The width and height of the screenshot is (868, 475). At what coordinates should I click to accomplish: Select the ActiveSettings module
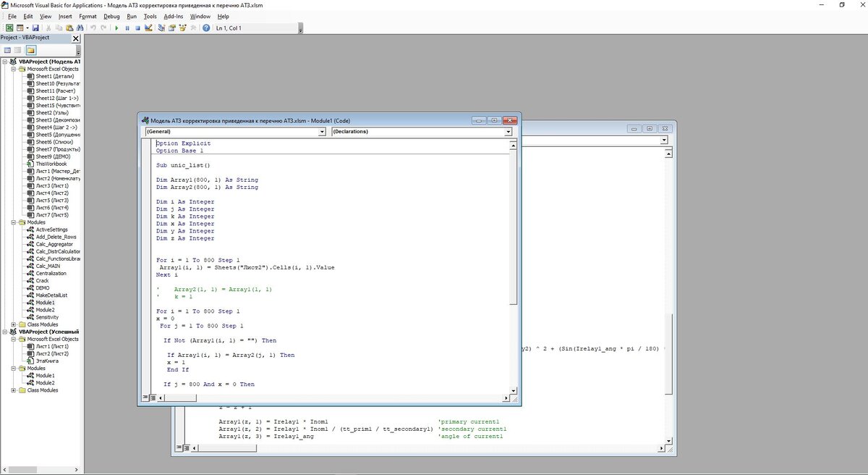51,230
